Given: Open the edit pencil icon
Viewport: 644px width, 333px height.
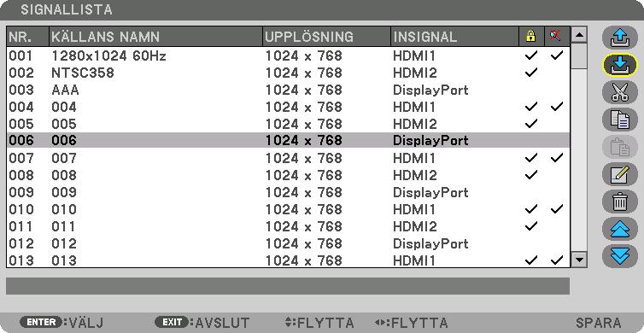Looking at the screenshot, I should pos(619,174).
